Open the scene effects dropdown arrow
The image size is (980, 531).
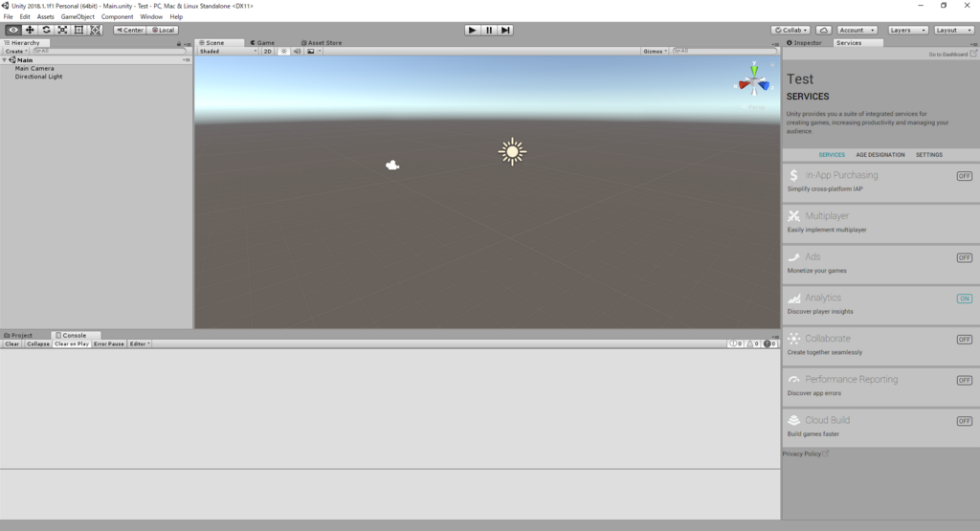point(320,52)
